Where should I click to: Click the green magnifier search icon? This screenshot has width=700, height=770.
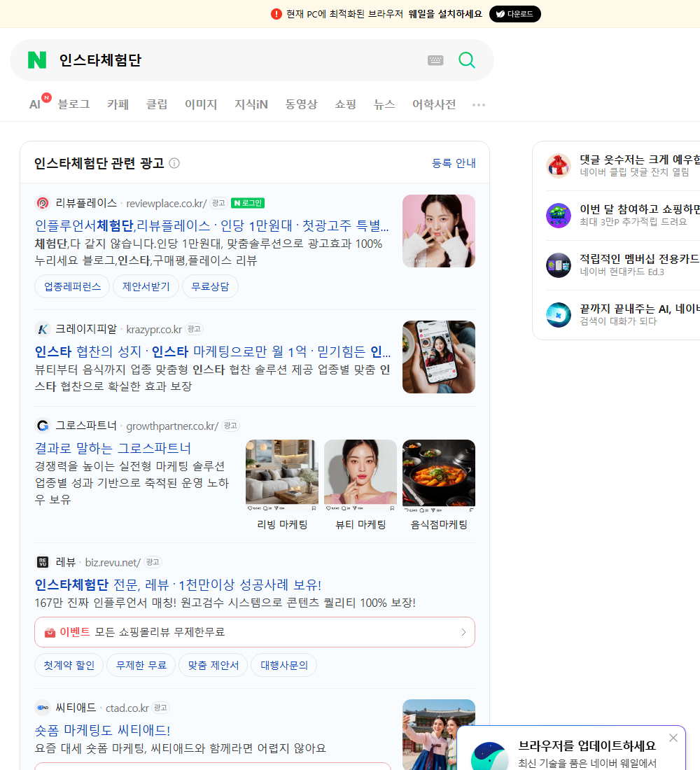(467, 60)
